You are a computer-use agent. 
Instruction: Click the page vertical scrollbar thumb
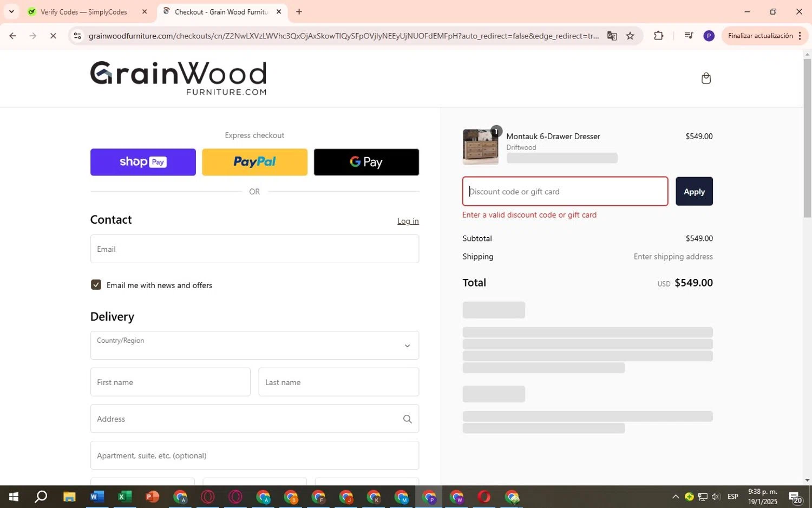(x=807, y=138)
